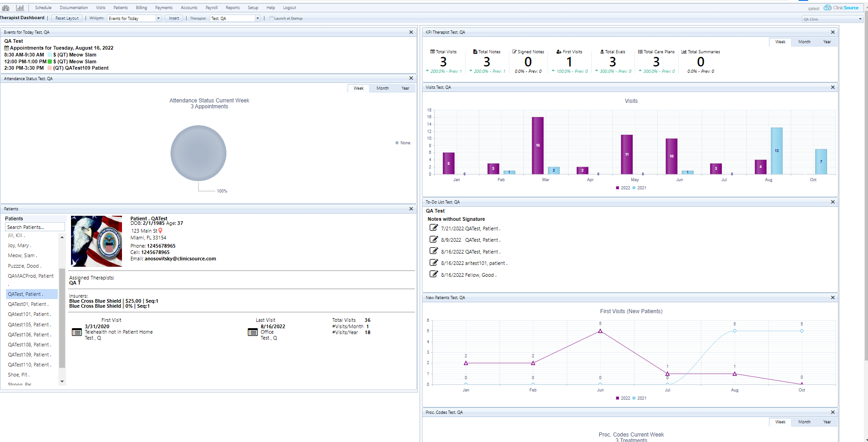
Task: Open the QA Clinic selector dropdown
Action: click(858, 19)
